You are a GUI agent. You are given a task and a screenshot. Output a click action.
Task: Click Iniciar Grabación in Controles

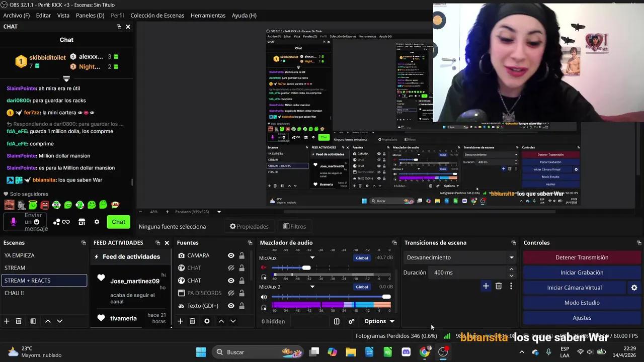click(x=582, y=272)
